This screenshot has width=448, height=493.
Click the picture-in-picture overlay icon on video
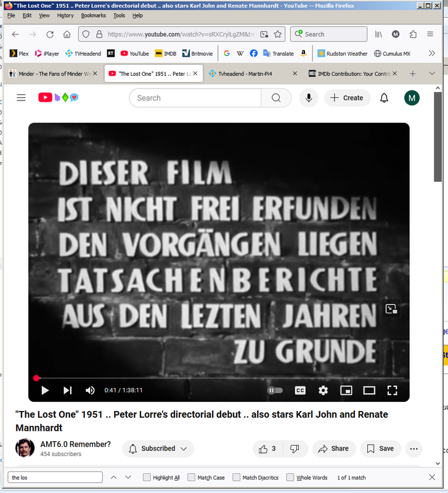coord(391,309)
